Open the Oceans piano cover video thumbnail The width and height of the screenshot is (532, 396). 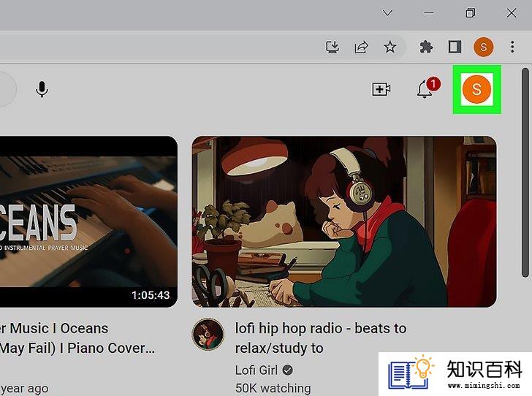coord(88,221)
